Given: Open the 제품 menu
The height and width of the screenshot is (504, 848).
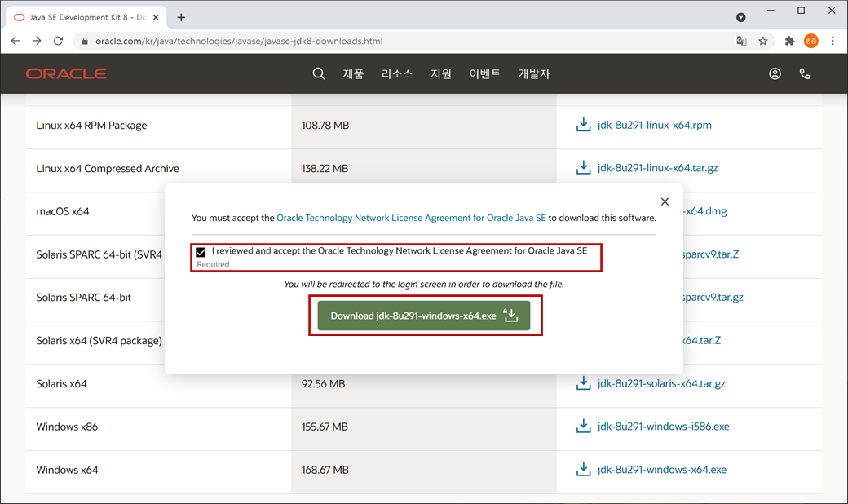Looking at the screenshot, I should pyautogui.click(x=353, y=73).
